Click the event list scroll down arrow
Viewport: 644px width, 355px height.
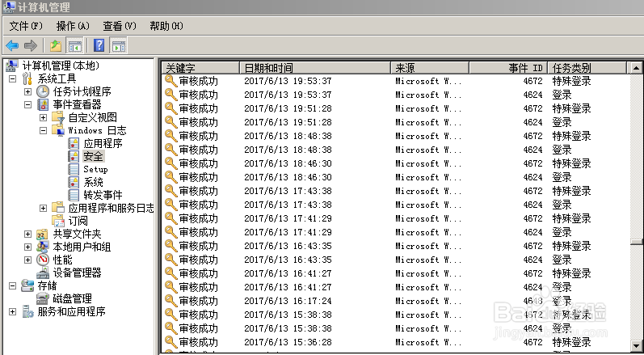[636, 345]
